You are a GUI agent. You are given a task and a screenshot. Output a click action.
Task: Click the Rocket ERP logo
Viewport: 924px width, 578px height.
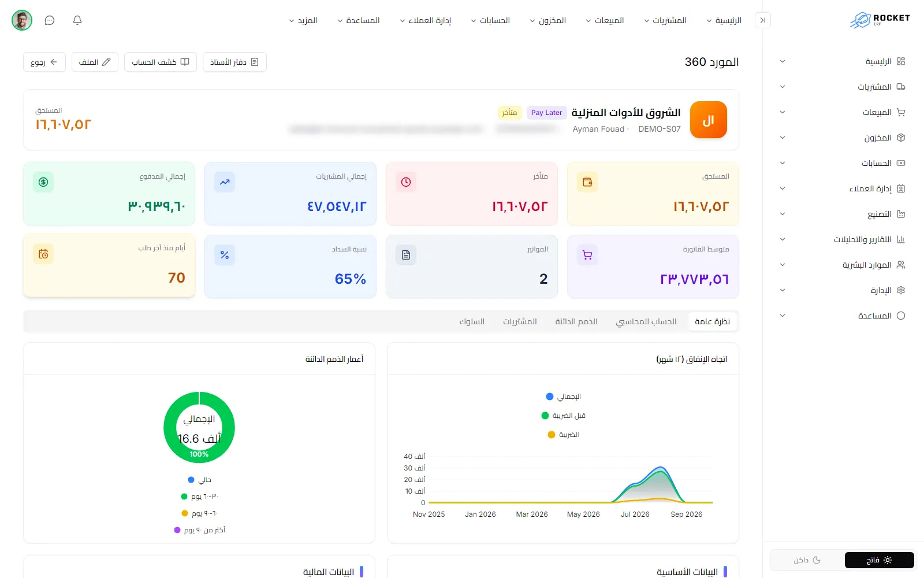pos(880,20)
